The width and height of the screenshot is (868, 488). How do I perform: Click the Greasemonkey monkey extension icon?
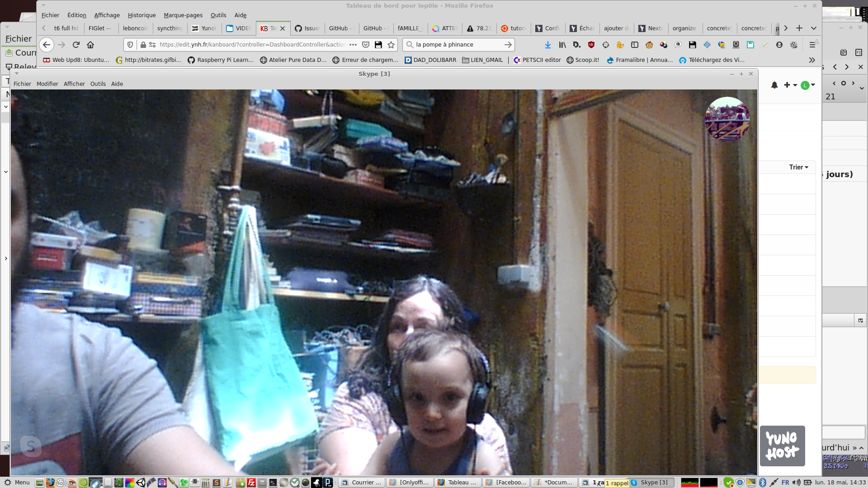point(649,45)
